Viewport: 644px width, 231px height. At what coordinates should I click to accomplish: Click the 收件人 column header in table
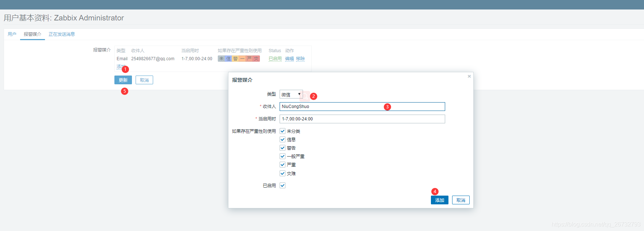tap(138, 51)
